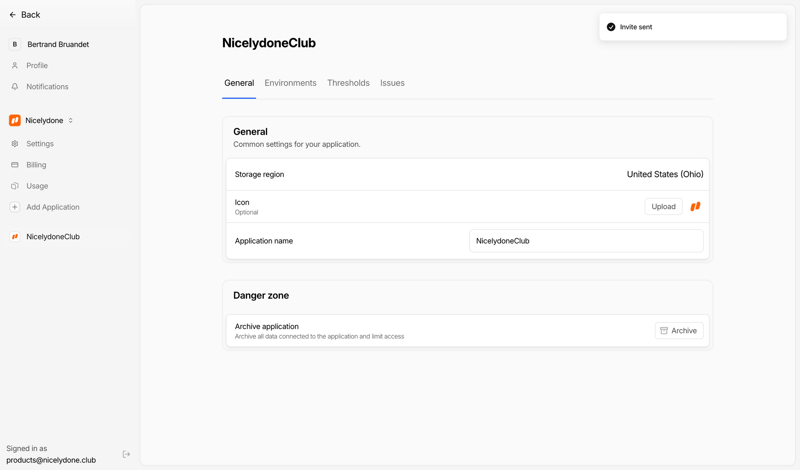Switch to the Environments tab

[290, 83]
